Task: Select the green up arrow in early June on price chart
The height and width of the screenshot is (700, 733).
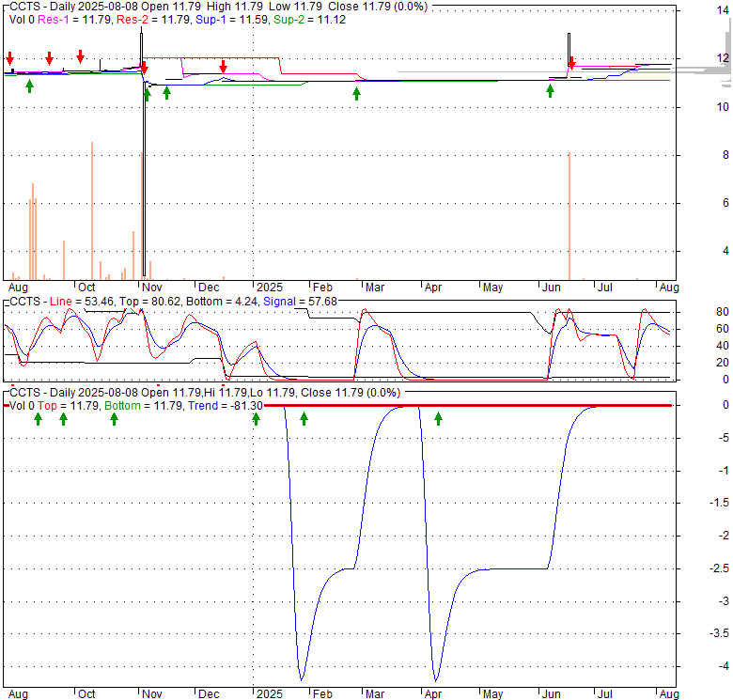Action: (x=550, y=90)
